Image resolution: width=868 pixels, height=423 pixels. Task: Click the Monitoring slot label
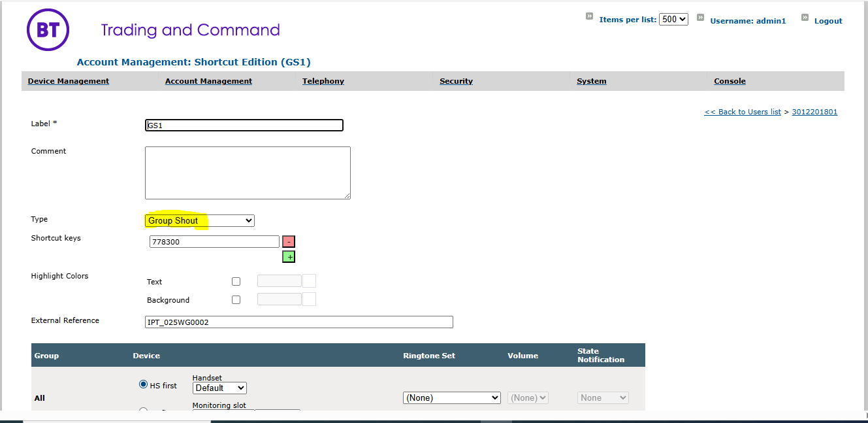(x=219, y=405)
